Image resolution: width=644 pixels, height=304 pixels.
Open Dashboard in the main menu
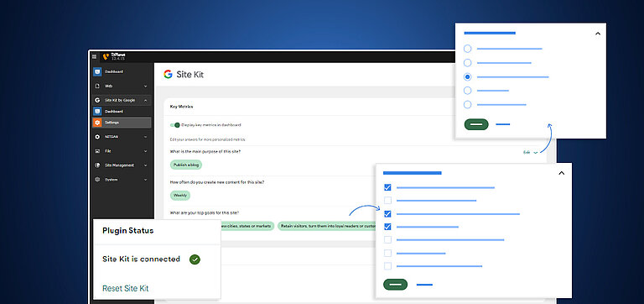(x=122, y=72)
